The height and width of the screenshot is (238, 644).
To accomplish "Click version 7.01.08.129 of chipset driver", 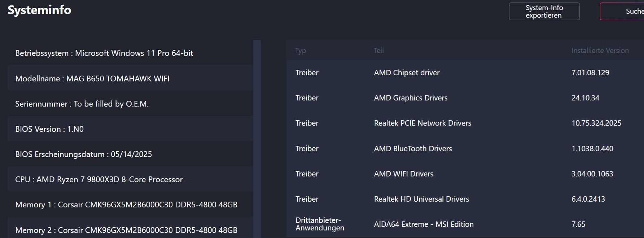I will (x=590, y=73).
